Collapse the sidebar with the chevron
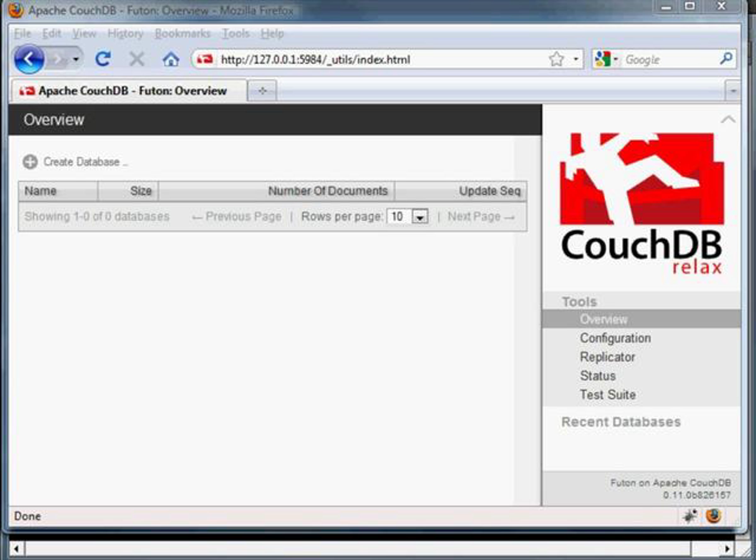Viewport: 756px width, 560px height. pyautogui.click(x=728, y=119)
